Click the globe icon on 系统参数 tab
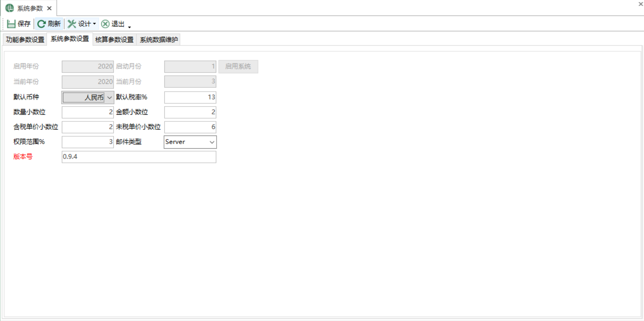The height and width of the screenshot is (321, 644). tap(10, 8)
